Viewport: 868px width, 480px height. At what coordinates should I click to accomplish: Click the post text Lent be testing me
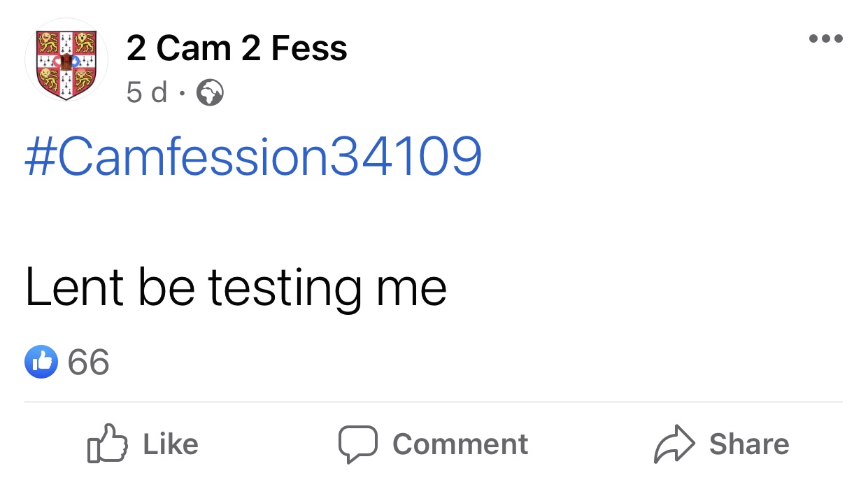(x=236, y=288)
